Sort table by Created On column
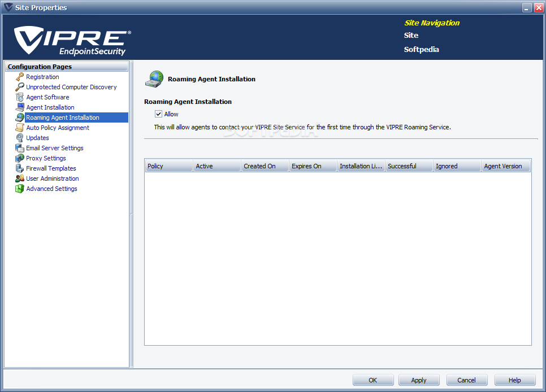This screenshot has width=546, height=392. coord(265,166)
